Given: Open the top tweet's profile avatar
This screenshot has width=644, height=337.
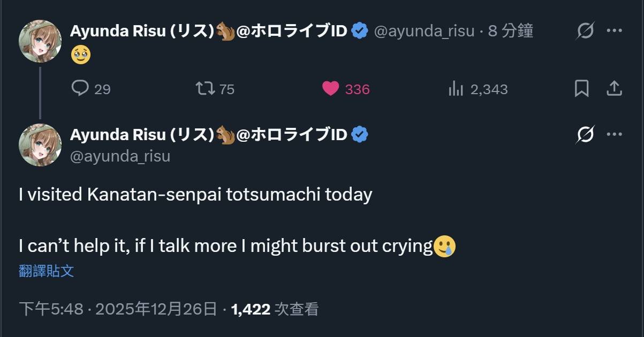Looking at the screenshot, I should point(40,41).
